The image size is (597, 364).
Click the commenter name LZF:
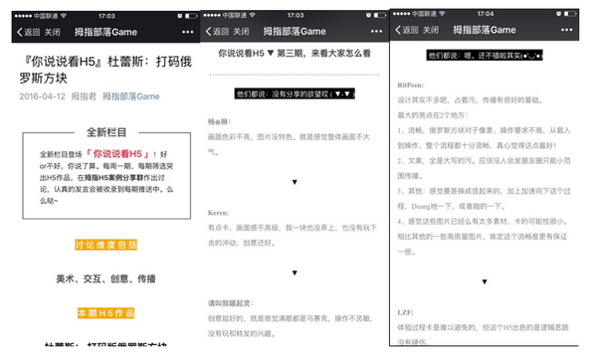[406, 312]
